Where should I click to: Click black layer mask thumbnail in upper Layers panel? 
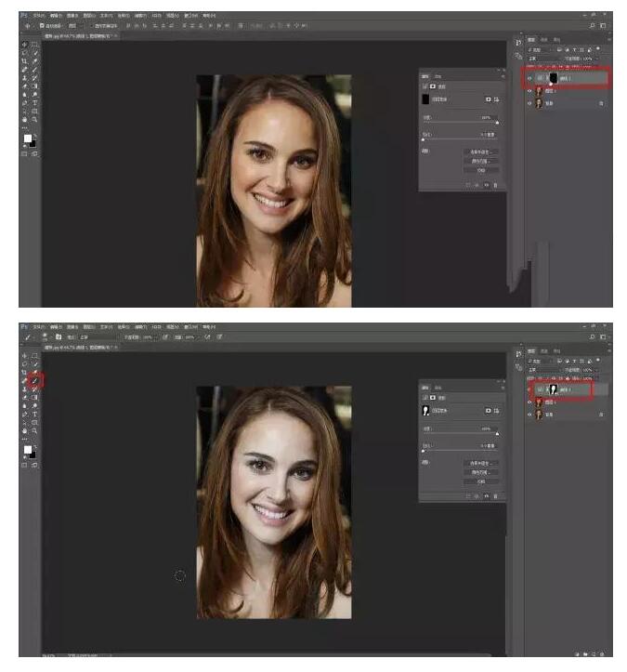[553, 78]
